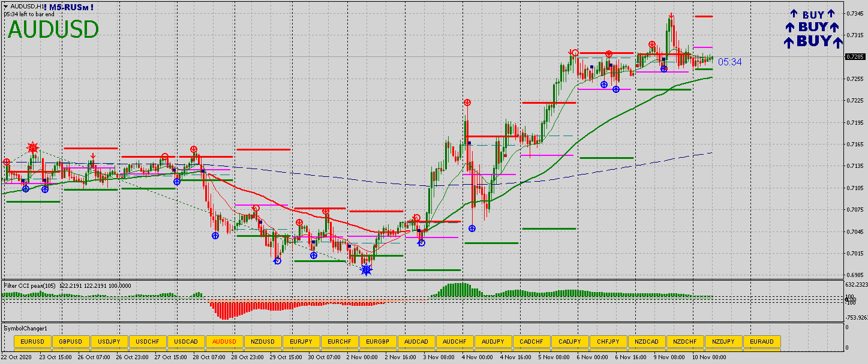Click the red starburst signal marker
The width and height of the screenshot is (868, 364).
33,147
